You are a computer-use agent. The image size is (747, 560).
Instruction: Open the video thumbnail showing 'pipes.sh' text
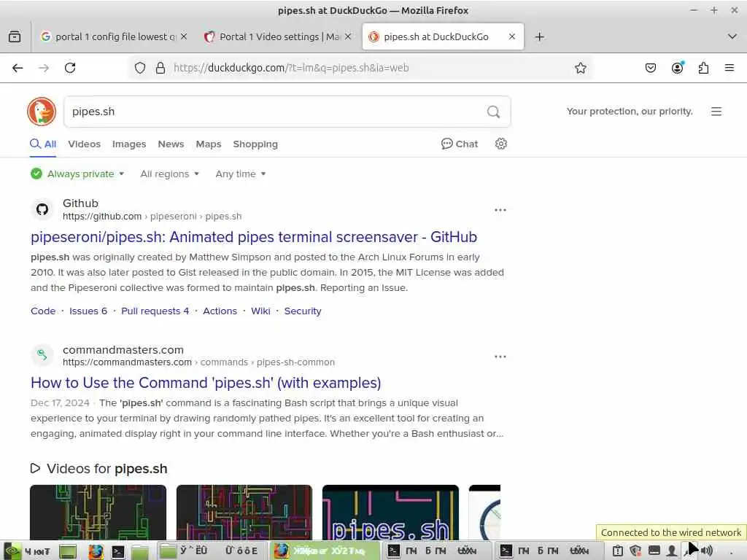click(x=391, y=513)
